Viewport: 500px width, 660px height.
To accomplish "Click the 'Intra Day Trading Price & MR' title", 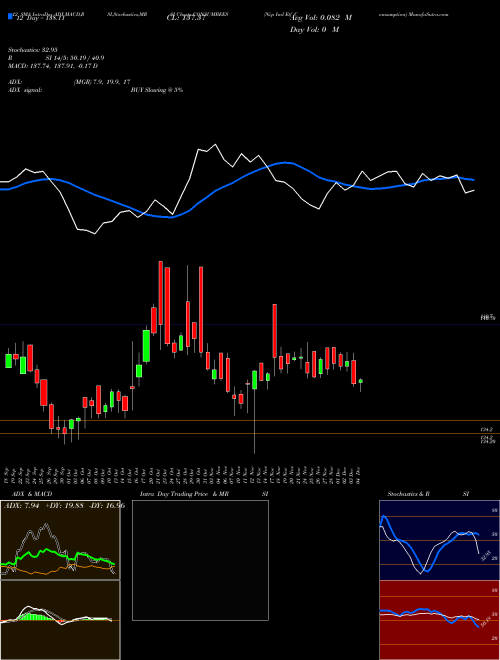I will pos(184,494).
